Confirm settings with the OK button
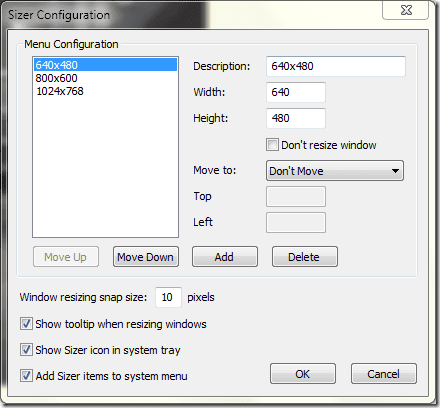This screenshot has height=408, width=440. pyautogui.click(x=303, y=374)
